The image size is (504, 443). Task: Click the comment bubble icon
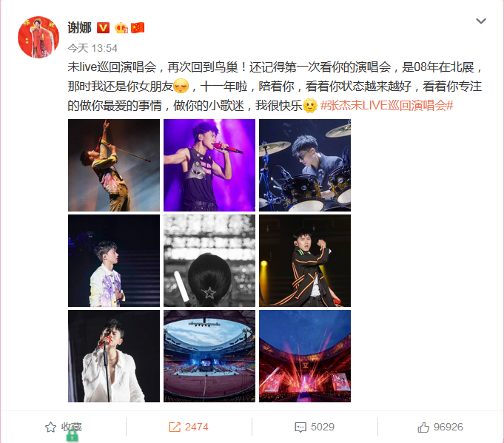pyautogui.click(x=300, y=427)
